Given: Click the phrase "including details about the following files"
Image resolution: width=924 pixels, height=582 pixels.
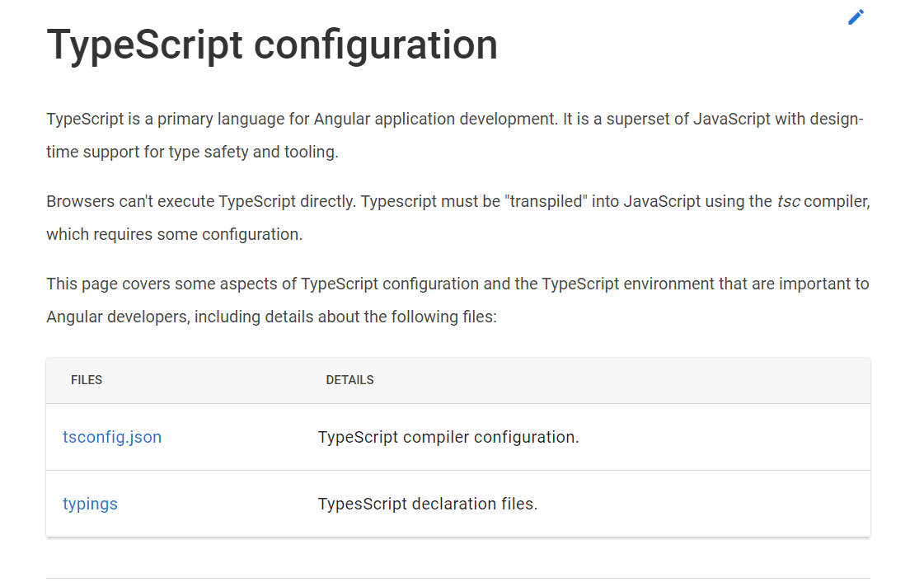Looking at the screenshot, I should [x=345, y=317].
